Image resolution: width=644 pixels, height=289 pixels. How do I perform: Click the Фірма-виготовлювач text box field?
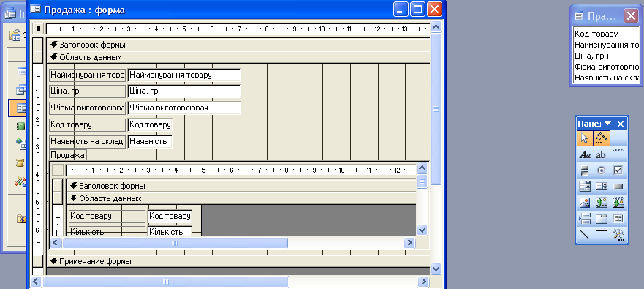click(x=184, y=108)
